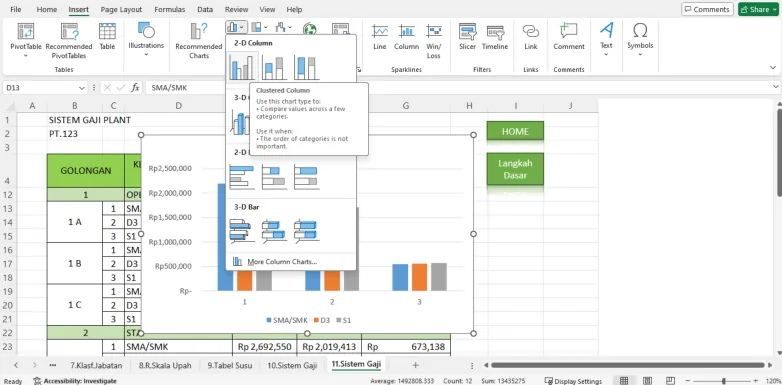
Task: Switch to the Data tab
Action: [205, 9]
